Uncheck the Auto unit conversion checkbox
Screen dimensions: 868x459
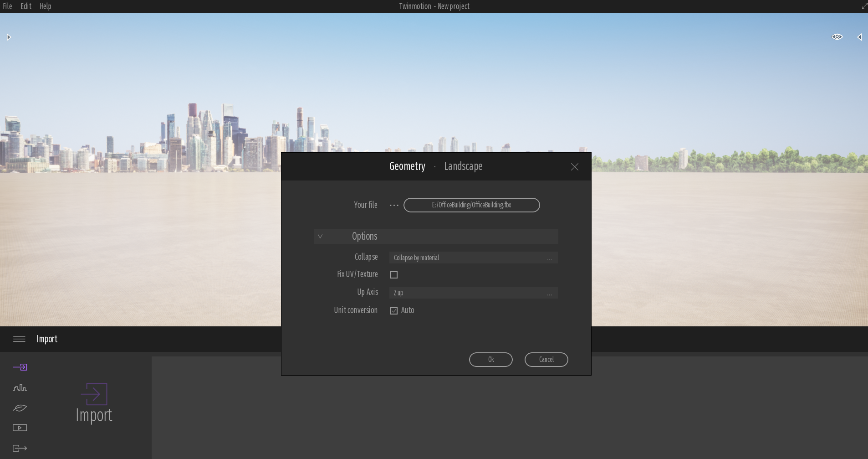click(x=394, y=311)
